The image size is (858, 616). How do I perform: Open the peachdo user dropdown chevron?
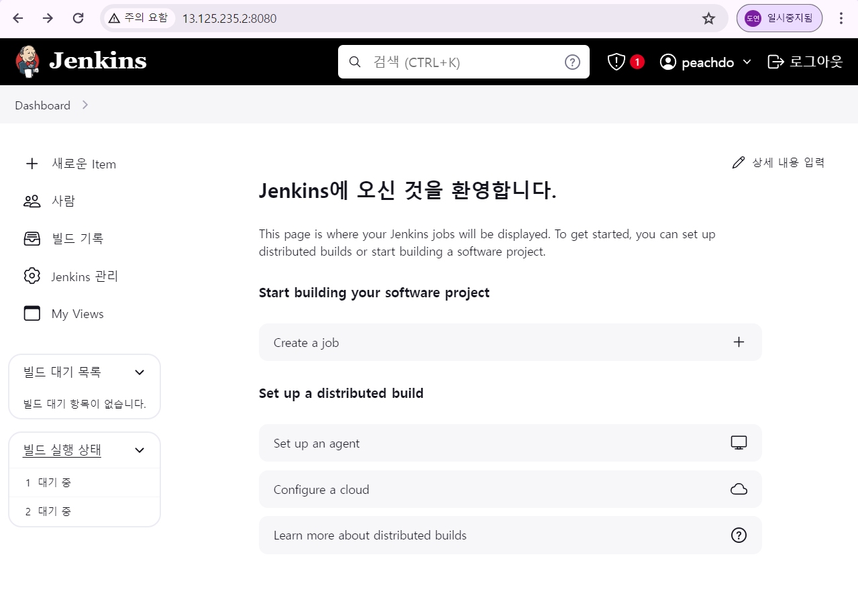pyautogui.click(x=747, y=62)
